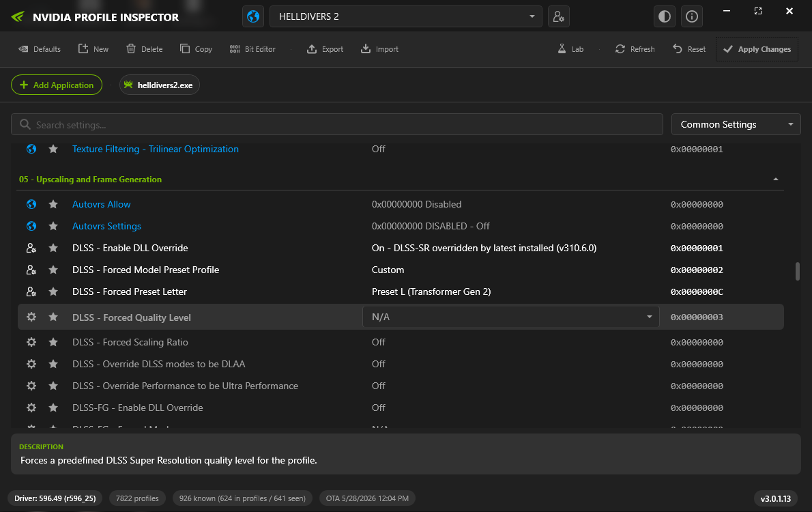Open the info about icon
The image size is (812, 512).
coord(691,16)
